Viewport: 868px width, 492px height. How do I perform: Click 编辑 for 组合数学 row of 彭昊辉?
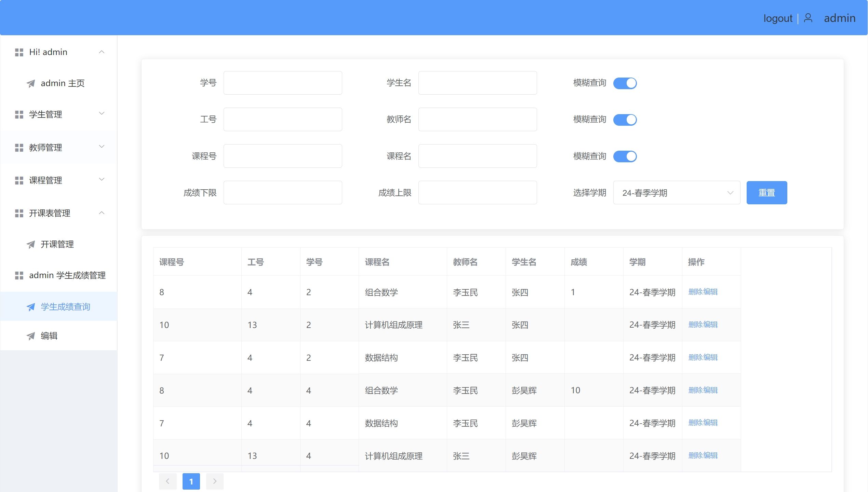tap(710, 390)
